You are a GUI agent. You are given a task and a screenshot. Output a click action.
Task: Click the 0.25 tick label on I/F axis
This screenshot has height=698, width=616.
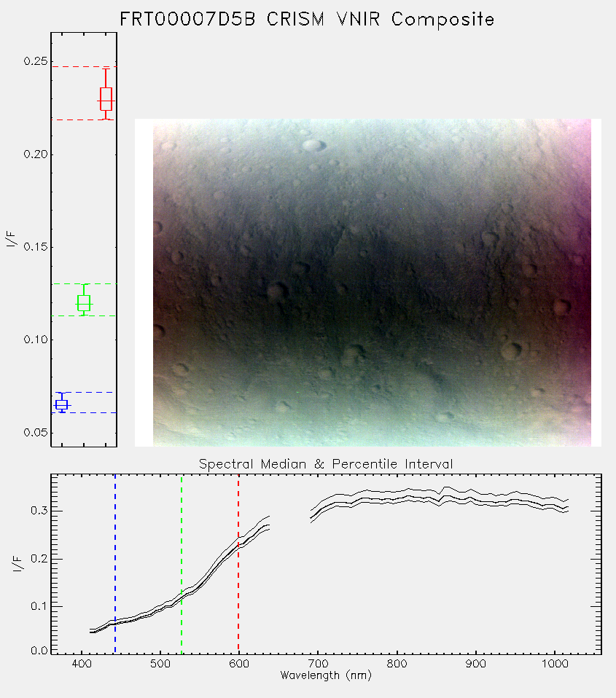[36, 61]
